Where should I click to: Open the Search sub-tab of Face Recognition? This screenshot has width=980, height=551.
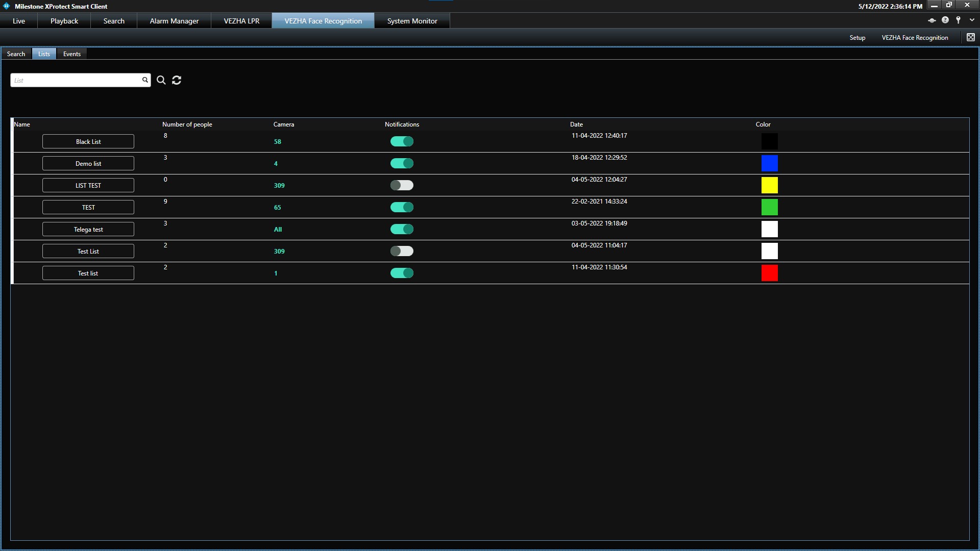[16, 54]
